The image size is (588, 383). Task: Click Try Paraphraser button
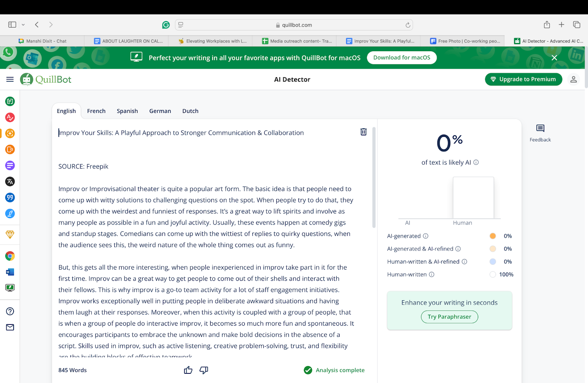[x=449, y=317]
